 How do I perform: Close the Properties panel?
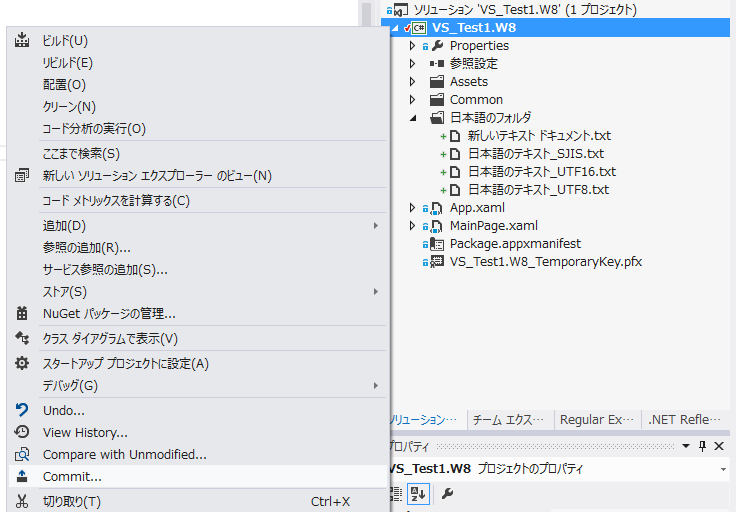[719, 446]
